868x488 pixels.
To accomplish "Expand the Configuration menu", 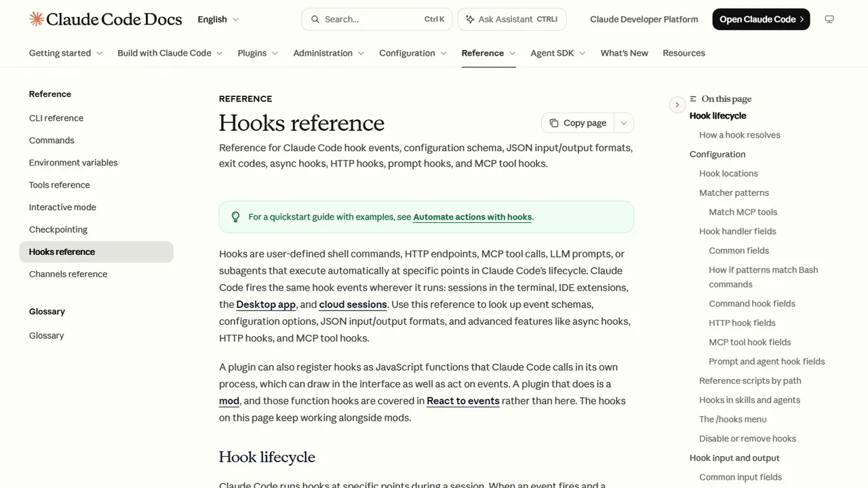I will [413, 53].
